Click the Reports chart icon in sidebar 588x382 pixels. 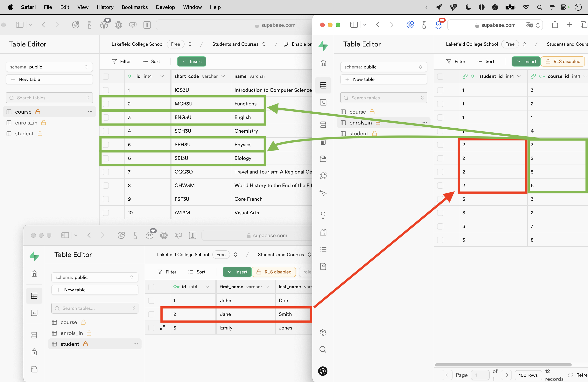(x=323, y=232)
